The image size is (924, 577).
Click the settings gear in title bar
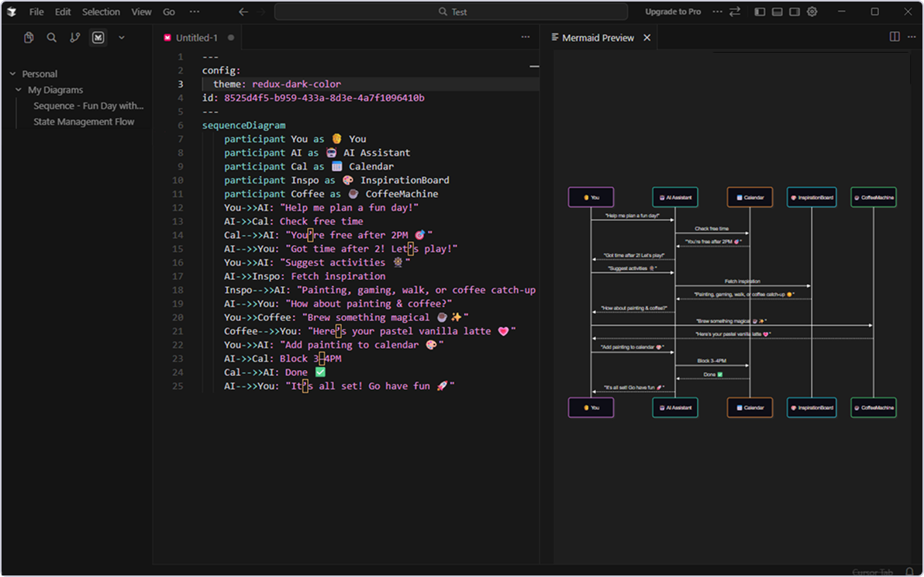(x=812, y=12)
